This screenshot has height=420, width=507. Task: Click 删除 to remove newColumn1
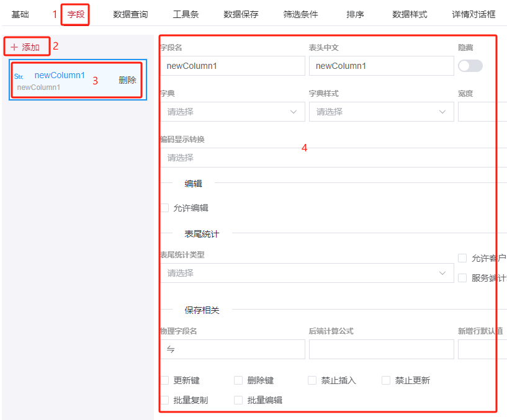[127, 80]
